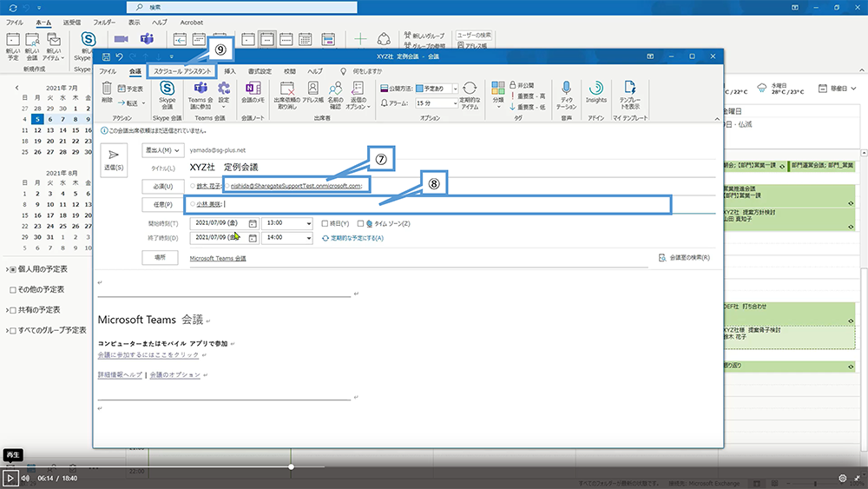
Task: Click the Private lock icon
Action: [513, 85]
